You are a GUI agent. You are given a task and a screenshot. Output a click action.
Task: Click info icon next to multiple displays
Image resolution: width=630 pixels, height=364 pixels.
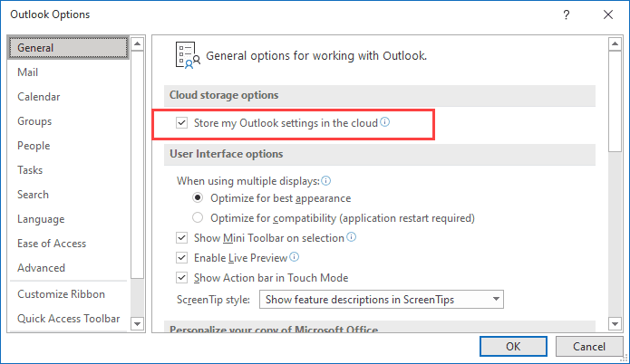pyautogui.click(x=326, y=180)
